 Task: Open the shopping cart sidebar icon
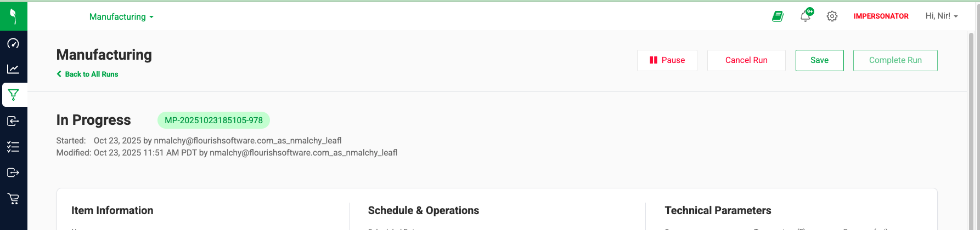point(13,199)
